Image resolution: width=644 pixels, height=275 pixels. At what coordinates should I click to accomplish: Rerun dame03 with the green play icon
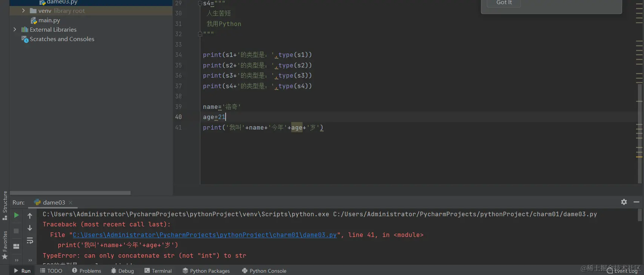pyautogui.click(x=16, y=215)
